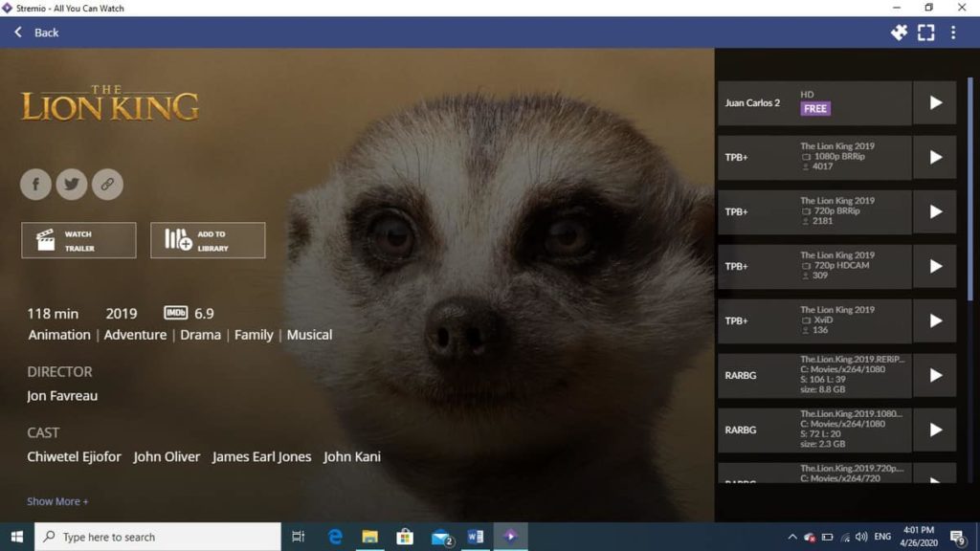980x551 pixels.
Task: Add the movie to library
Action: (x=208, y=240)
